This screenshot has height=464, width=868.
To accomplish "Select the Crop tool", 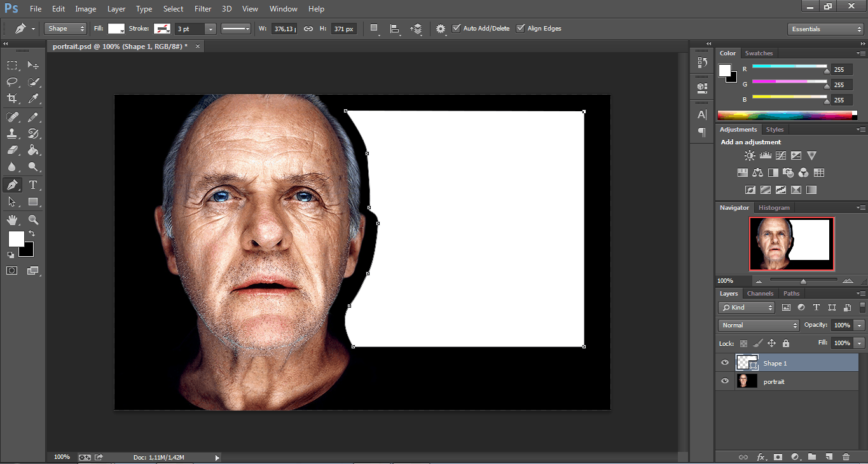I will click(x=12, y=99).
